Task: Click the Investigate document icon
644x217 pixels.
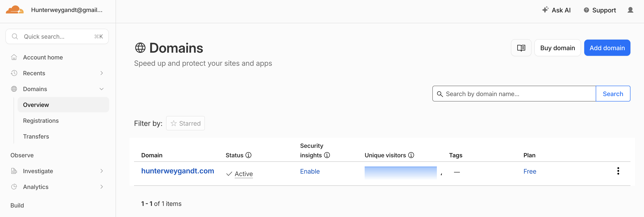Action: pyautogui.click(x=14, y=171)
